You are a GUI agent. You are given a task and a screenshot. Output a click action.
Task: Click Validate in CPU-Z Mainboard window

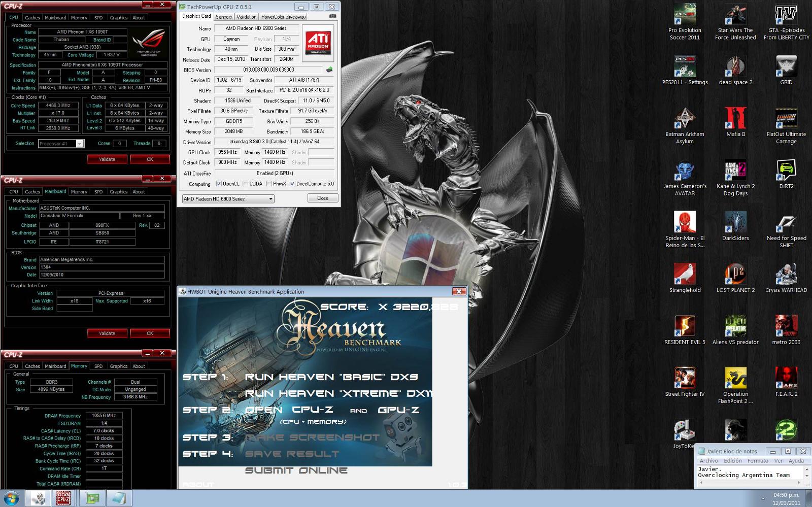107,333
